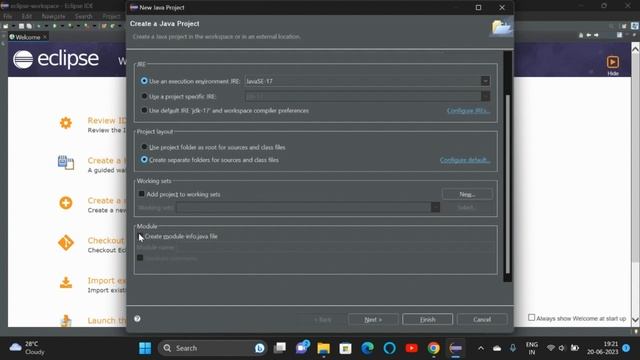This screenshot has width=640, height=360.
Task: Open Microsoft Store from the taskbar
Action: (345, 348)
